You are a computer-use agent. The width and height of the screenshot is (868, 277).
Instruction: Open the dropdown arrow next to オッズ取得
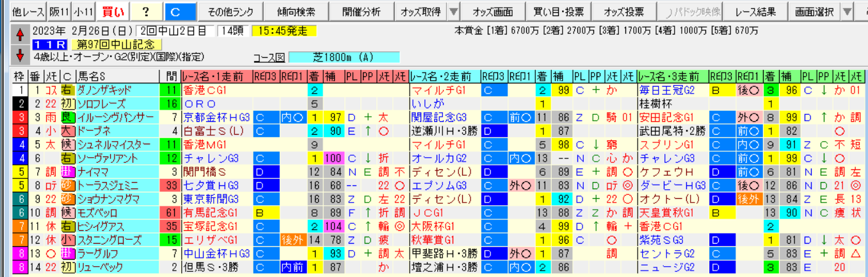pos(453,12)
